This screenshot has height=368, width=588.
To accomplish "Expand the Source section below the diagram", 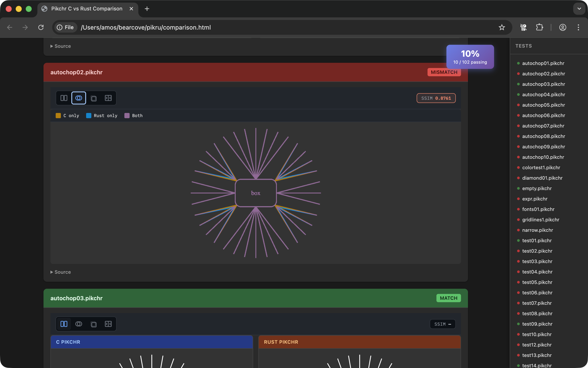I will pyautogui.click(x=60, y=272).
